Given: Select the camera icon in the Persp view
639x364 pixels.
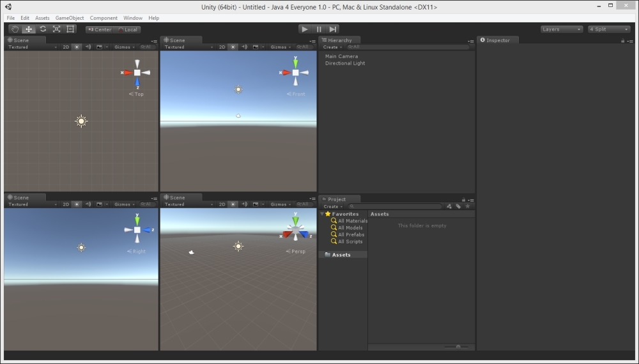Looking at the screenshot, I should [192, 252].
